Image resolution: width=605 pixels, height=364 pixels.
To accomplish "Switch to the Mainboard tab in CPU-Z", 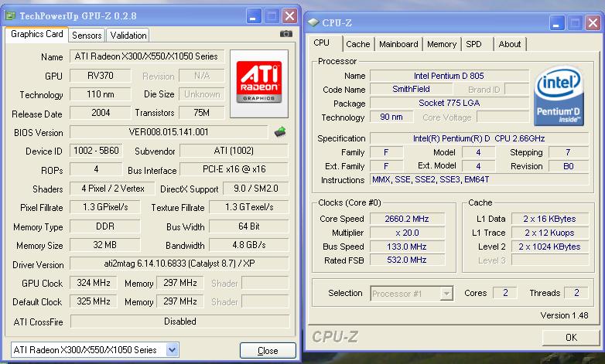I will coord(398,44).
